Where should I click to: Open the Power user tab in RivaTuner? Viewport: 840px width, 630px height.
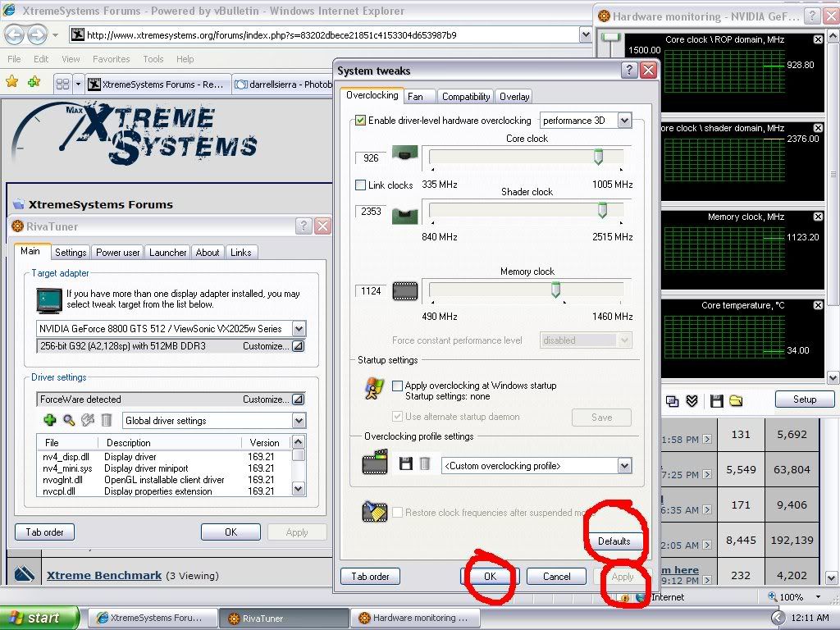[x=118, y=253]
